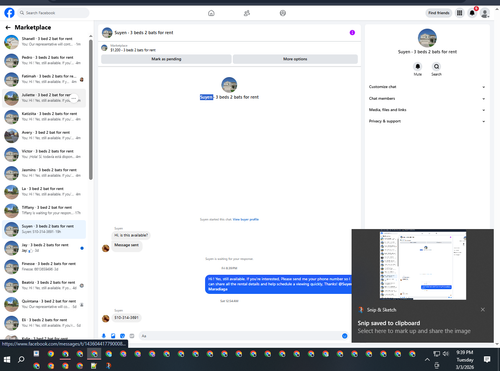
Task: Expand Chat members section
Action: tap(427, 99)
